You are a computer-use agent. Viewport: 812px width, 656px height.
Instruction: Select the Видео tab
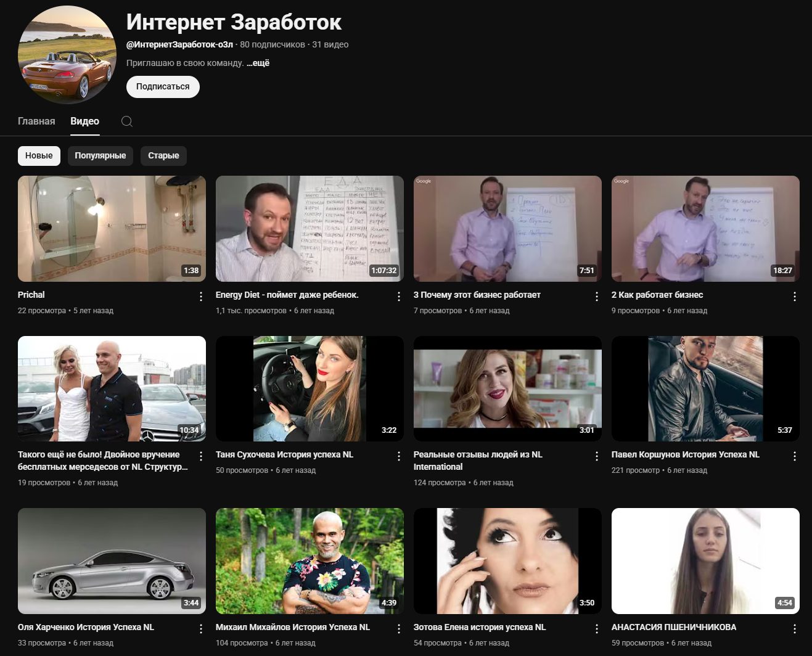click(84, 121)
